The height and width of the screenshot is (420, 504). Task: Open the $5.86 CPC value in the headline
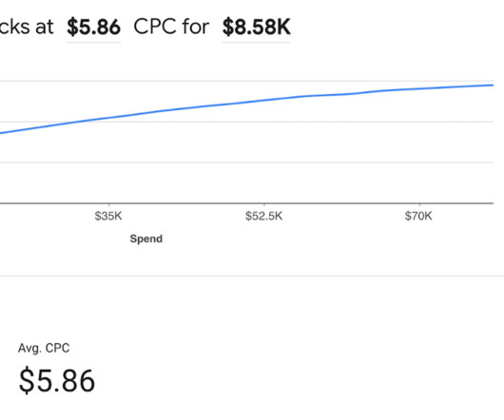(x=93, y=27)
